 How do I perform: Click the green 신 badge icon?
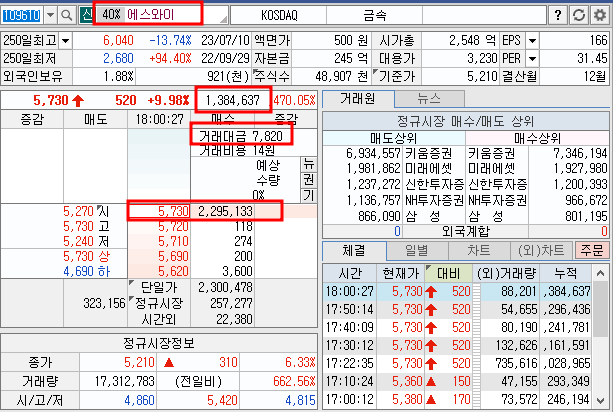(x=86, y=15)
